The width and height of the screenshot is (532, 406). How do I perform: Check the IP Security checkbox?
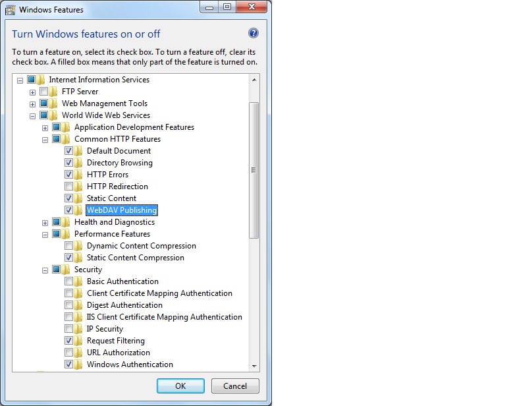[69, 328]
